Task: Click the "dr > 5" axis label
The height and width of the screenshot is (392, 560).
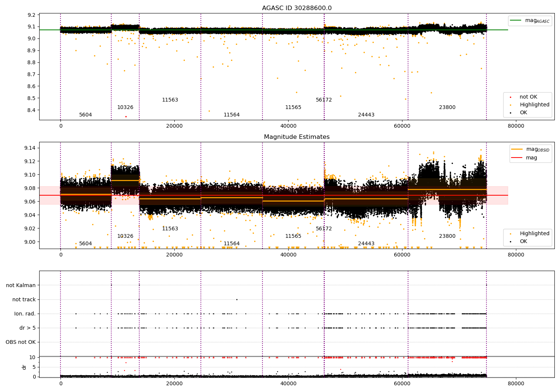Action: (28, 328)
